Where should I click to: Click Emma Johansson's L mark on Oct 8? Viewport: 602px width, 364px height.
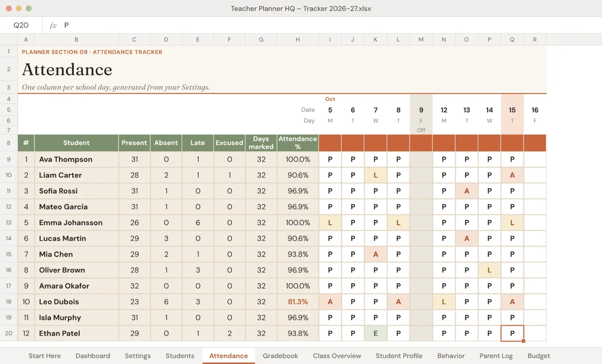(398, 222)
